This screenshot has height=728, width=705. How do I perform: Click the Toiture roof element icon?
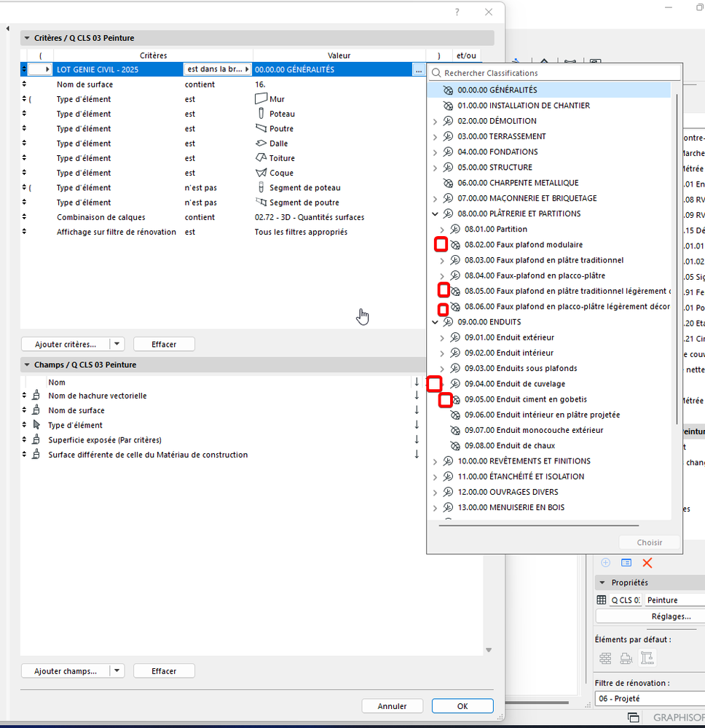[261, 158]
